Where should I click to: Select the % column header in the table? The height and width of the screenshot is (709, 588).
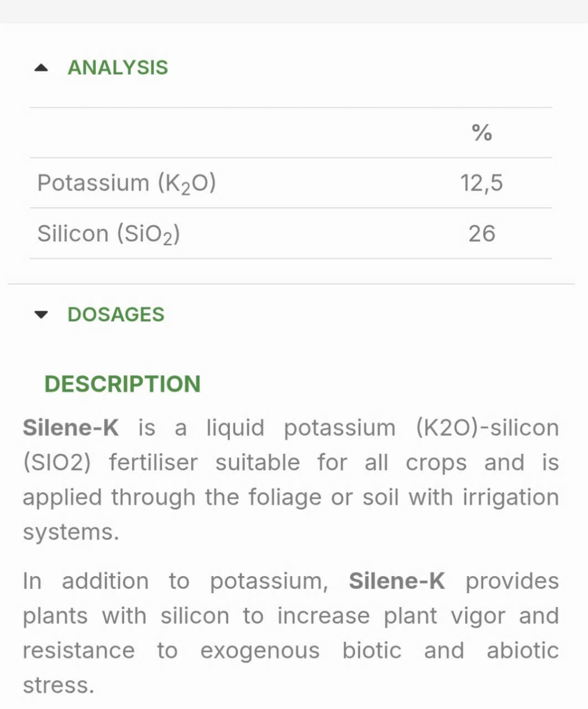[482, 133]
